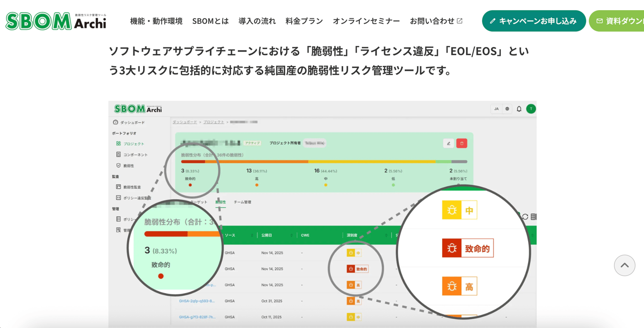Click the orange segment of the vulnerability distribution bar
The width and height of the screenshot is (644, 328).
pyautogui.click(x=257, y=161)
